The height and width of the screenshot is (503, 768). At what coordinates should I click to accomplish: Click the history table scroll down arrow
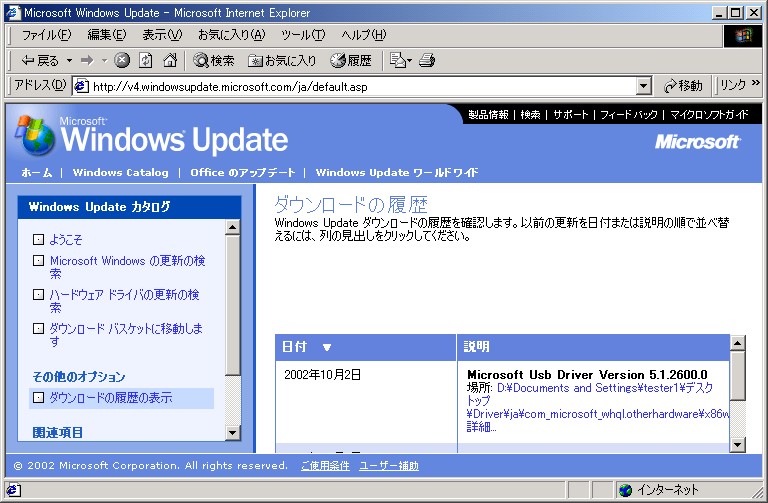click(737, 445)
